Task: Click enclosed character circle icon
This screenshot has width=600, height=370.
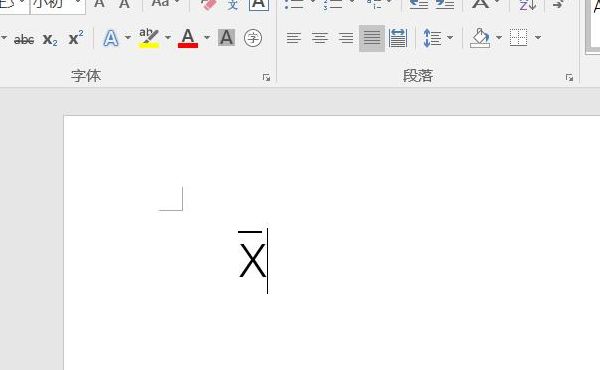Action: point(253,38)
